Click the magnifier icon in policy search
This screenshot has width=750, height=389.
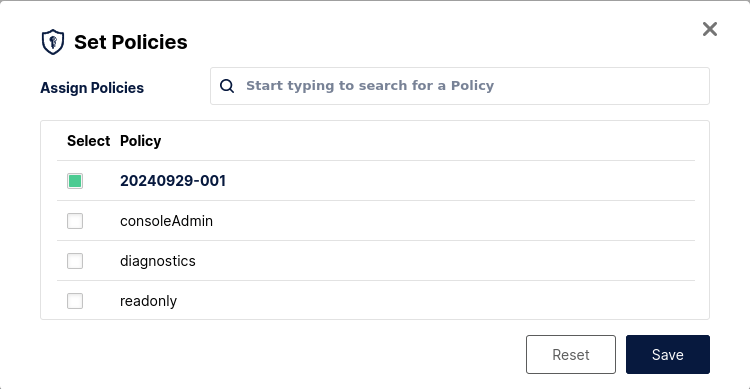click(x=227, y=86)
